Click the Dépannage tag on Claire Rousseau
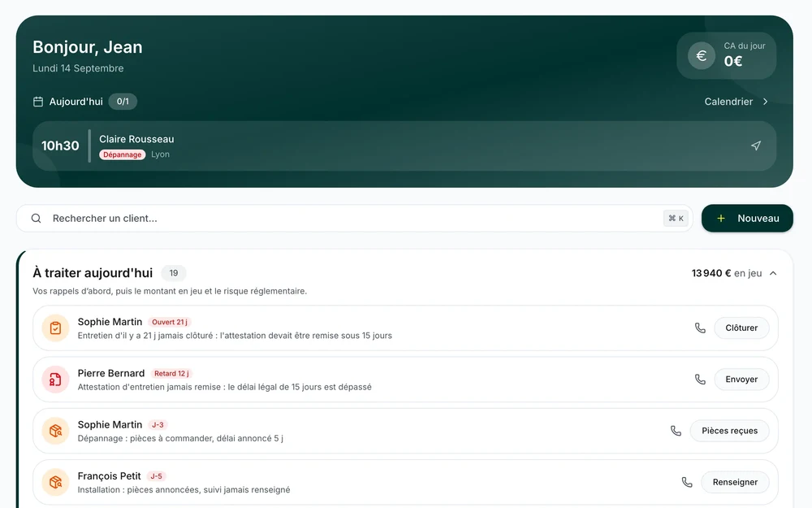This screenshot has height=508, width=812. (123, 154)
